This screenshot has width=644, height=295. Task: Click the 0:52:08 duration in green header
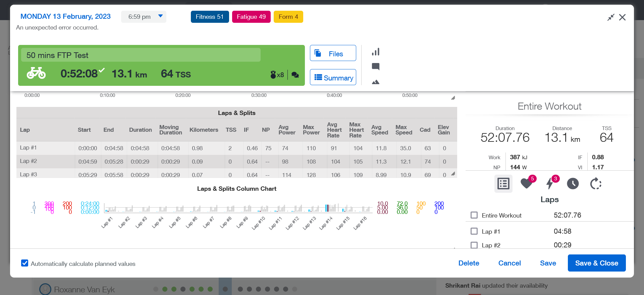pyautogui.click(x=79, y=73)
